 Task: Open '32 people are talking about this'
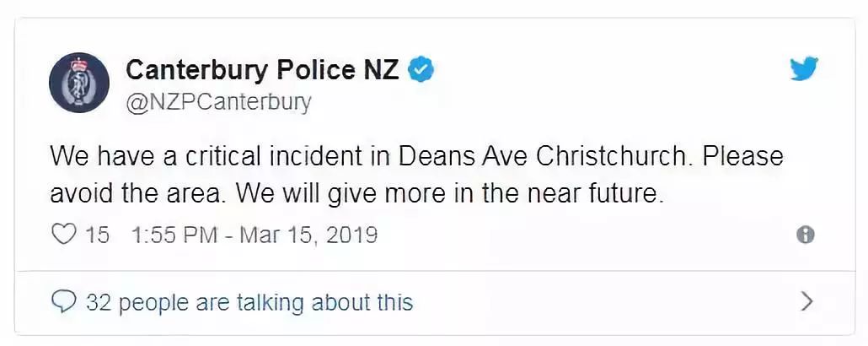pos(249,303)
